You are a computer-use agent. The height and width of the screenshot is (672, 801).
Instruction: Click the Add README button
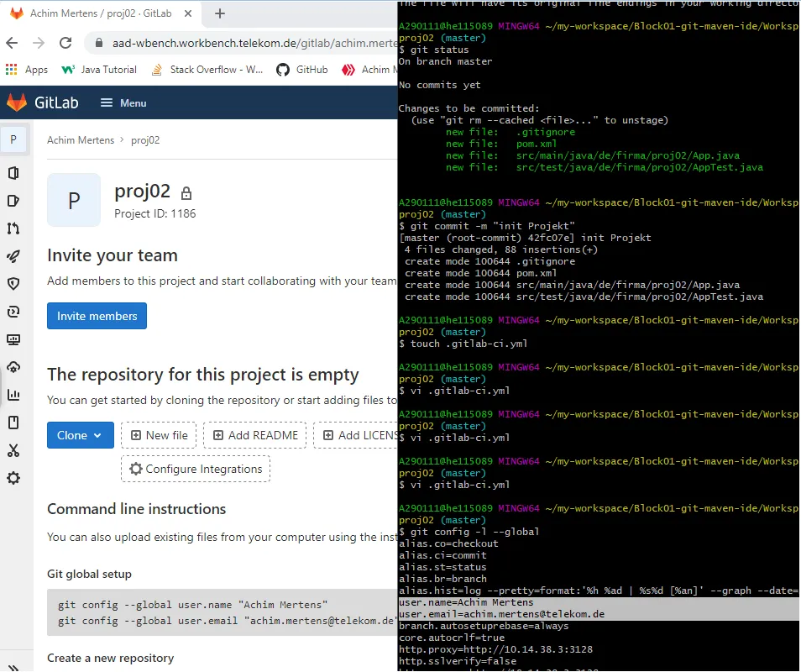pos(255,435)
